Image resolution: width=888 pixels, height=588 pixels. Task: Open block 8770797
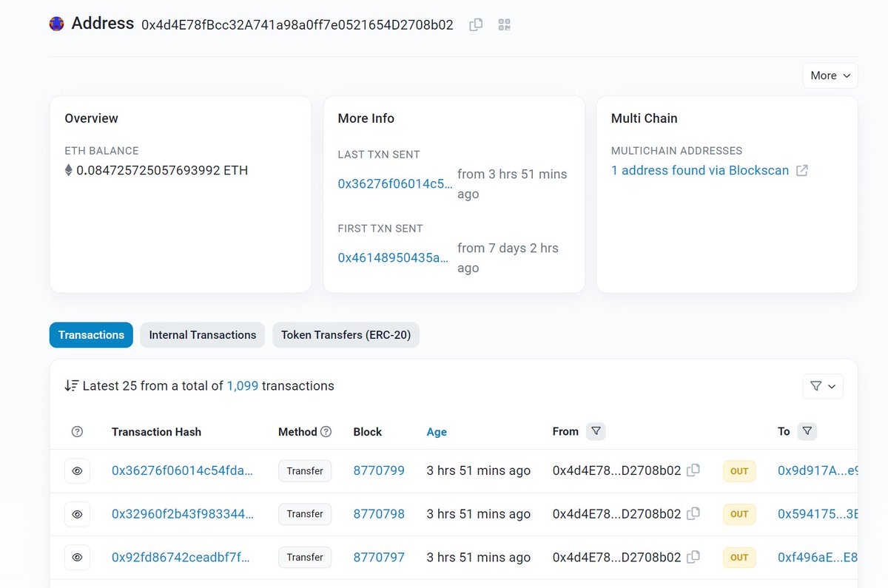(x=379, y=557)
